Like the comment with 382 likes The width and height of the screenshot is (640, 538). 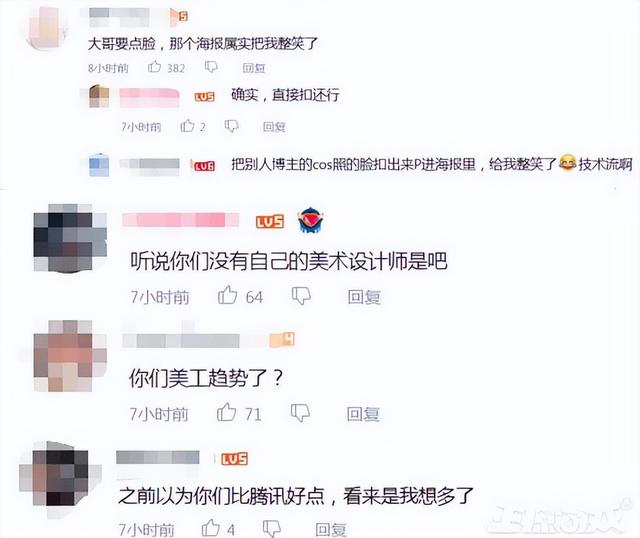point(154,67)
